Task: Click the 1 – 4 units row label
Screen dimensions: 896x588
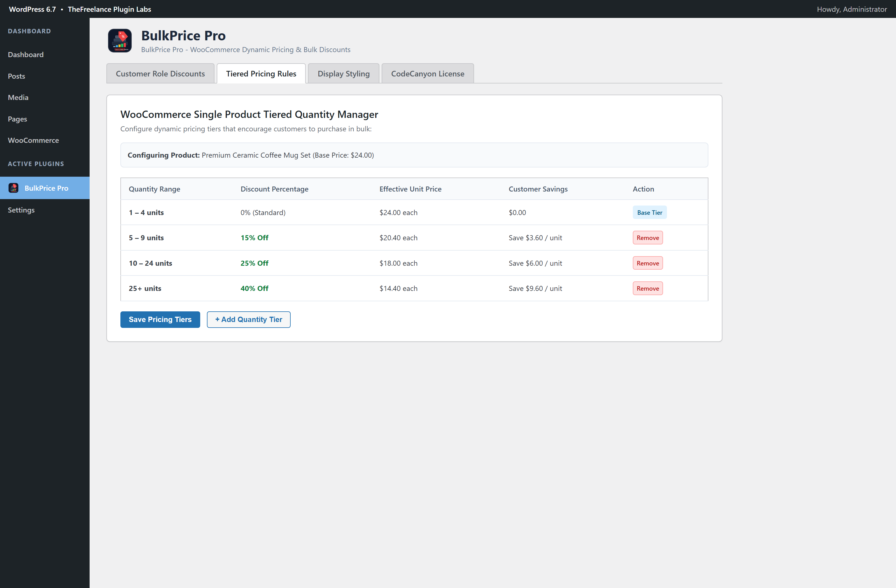Action: point(146,213)
